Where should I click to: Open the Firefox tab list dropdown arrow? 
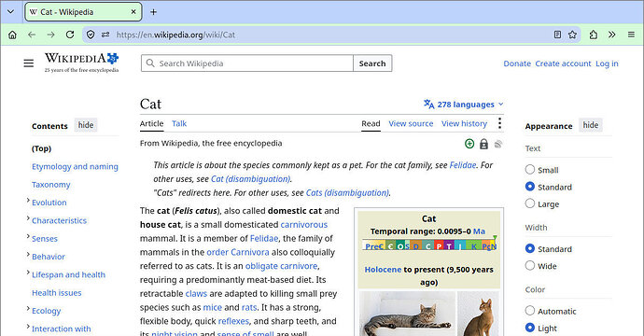pos(10,11)
